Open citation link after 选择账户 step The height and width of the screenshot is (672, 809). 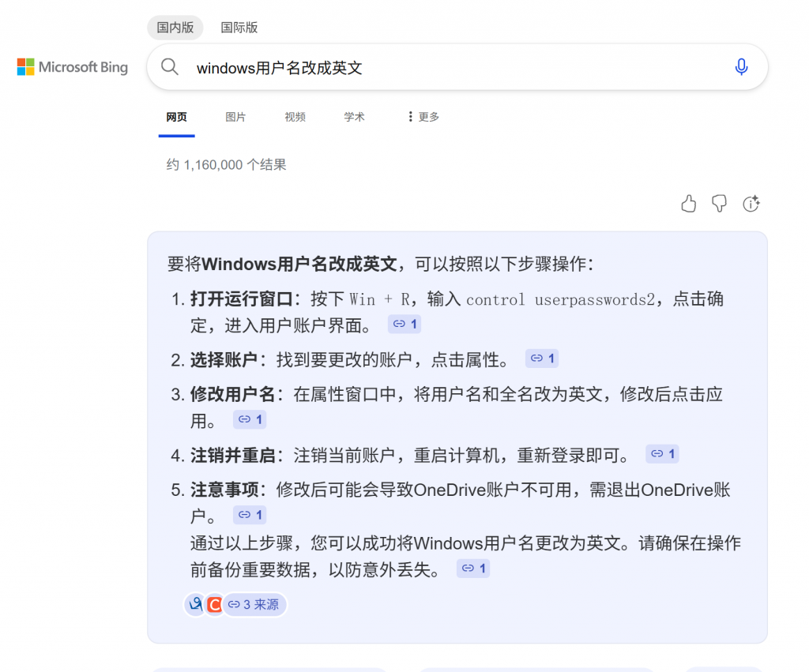pos(542,359)
